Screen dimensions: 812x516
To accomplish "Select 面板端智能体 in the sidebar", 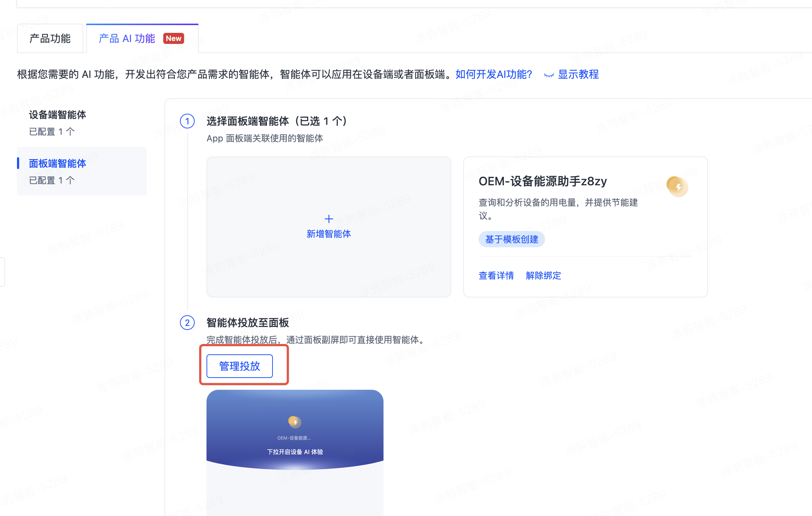I will pyautogui.click(x=57, y=164).
